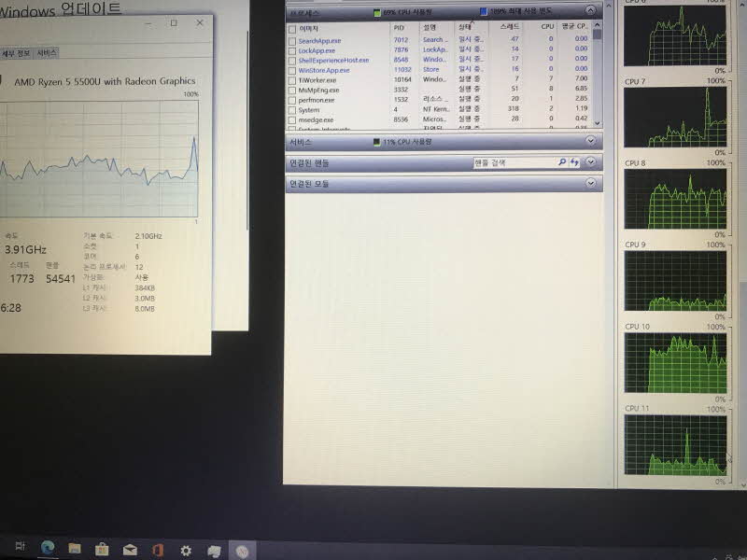Select the msedge.exe process name

316,120
